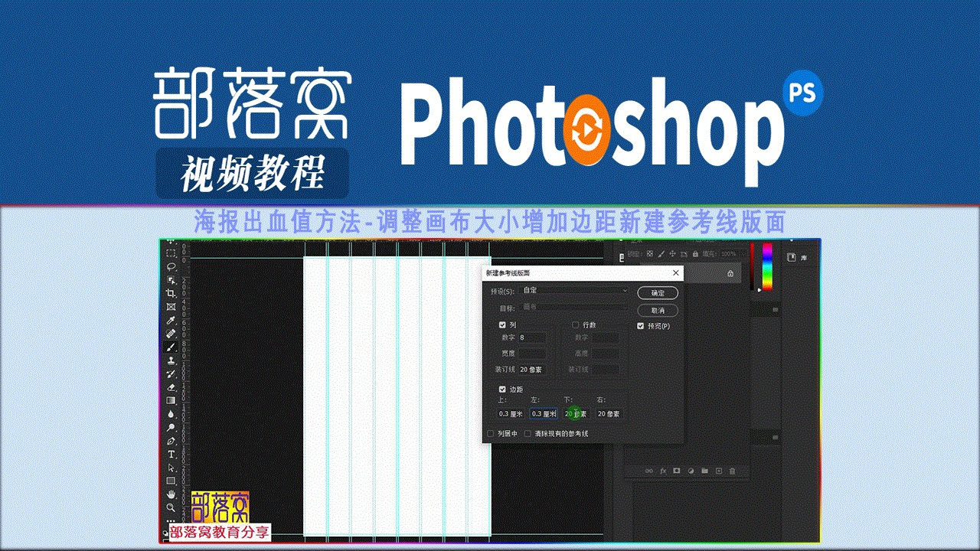
Task: Click the layer lock icon
Action: click(730, 273)
